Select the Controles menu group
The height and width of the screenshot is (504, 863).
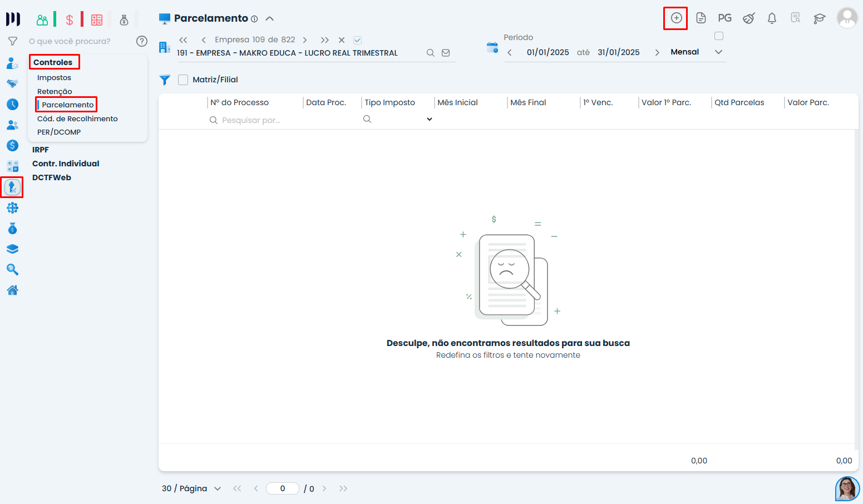click(x=53, y=62)
